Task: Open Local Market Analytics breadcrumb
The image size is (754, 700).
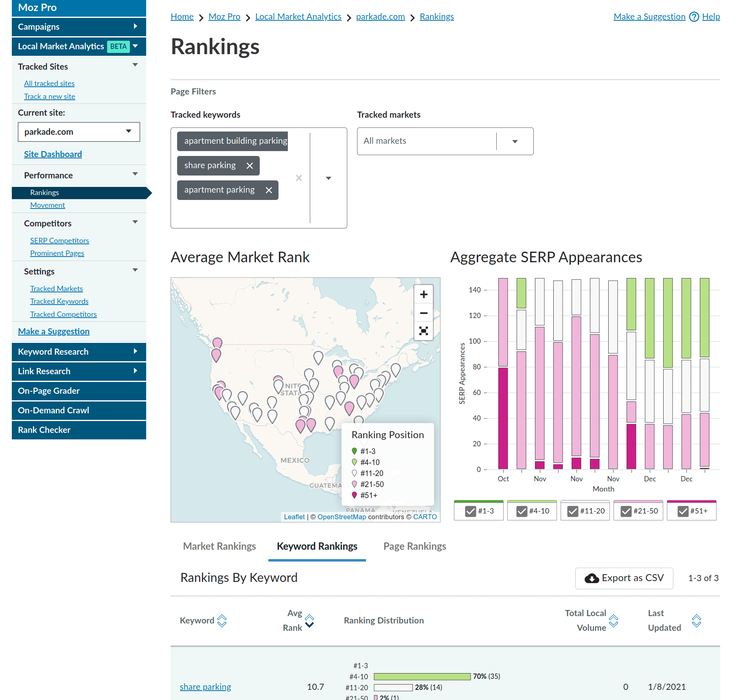Action: [x=298, y=17]
